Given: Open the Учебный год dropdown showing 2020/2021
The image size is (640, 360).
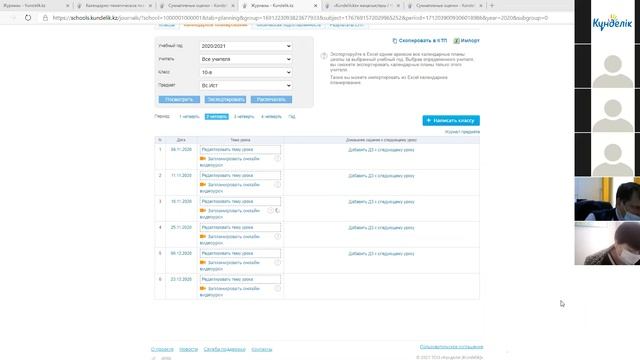Looking at the screenshot, I should (x=246, y=46).
